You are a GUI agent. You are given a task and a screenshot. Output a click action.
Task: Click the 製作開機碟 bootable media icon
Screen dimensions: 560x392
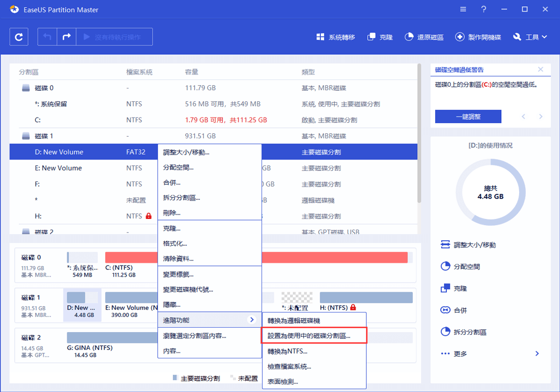coord(460,37)
